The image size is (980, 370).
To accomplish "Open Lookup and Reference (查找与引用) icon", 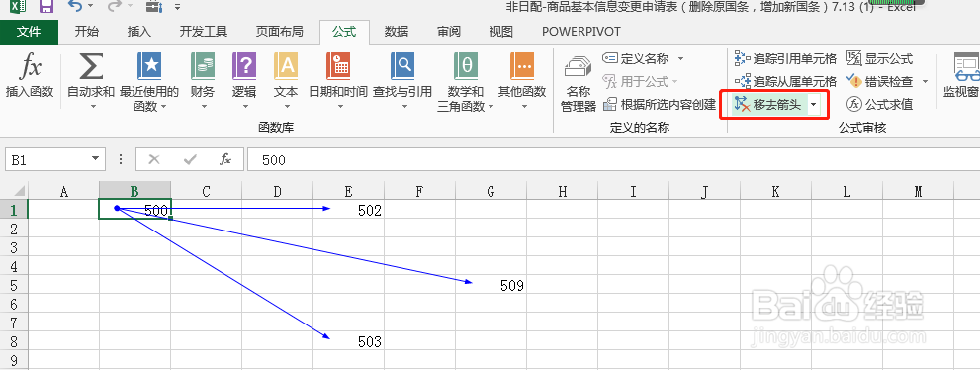I will [402, 66].
